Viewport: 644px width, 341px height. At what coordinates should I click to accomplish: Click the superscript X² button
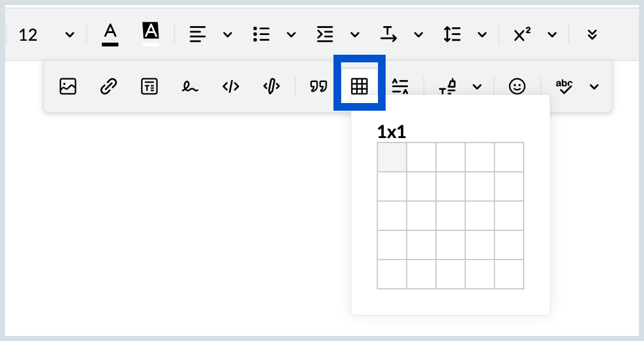click(x=522, y=34)
